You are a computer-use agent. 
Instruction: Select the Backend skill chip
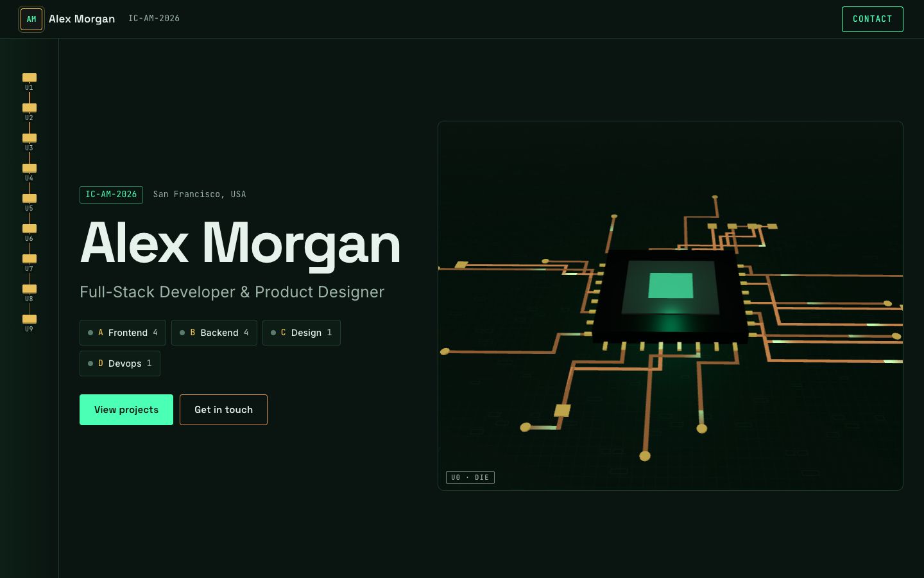click(214, 333)
